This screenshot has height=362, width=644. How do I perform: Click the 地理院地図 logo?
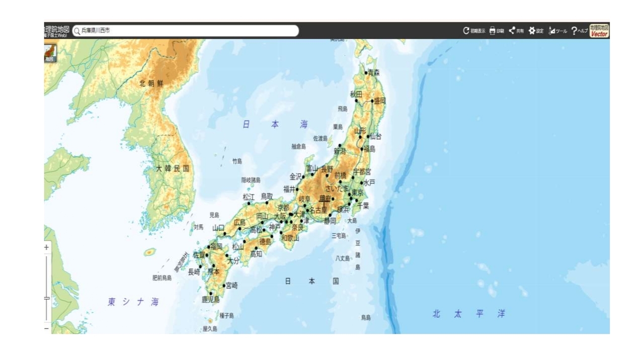point(57,31)
